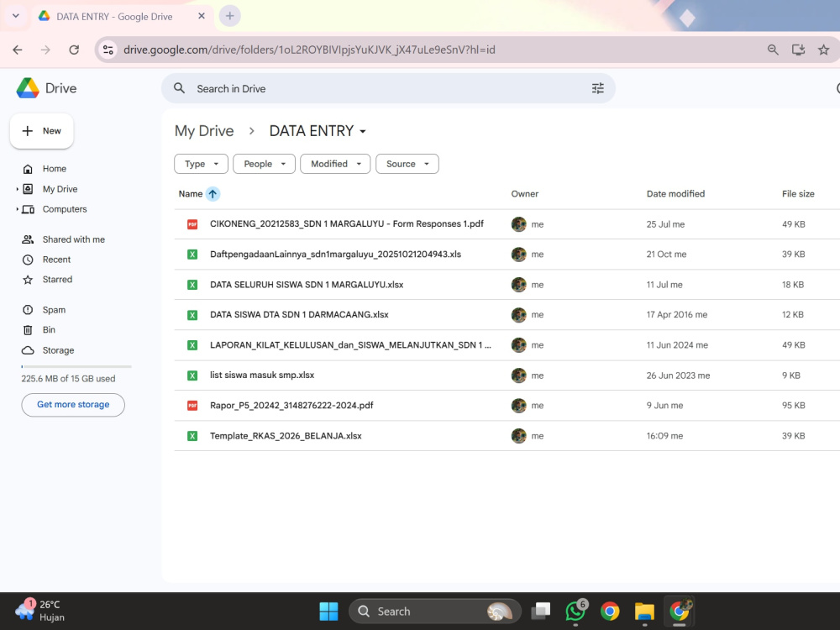Open browser tab search dropdown
This screenshot has width=840, height=630.
click(x=16, y=16)
